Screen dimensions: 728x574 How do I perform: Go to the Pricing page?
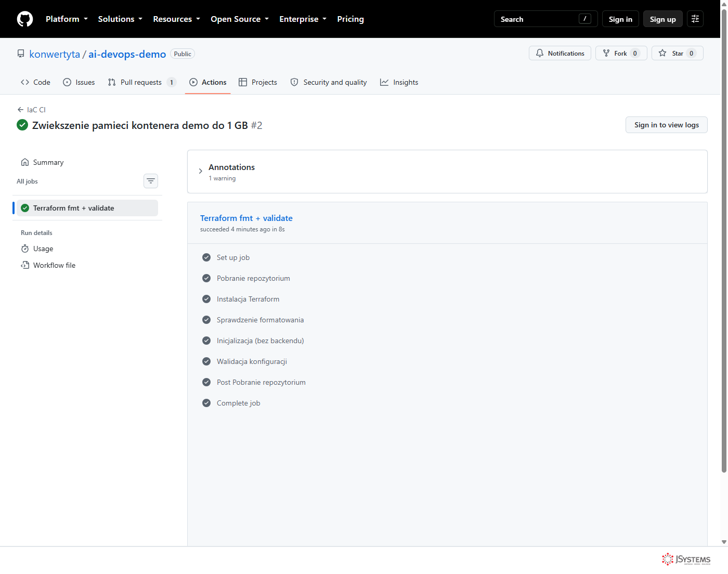pos(350,19)
